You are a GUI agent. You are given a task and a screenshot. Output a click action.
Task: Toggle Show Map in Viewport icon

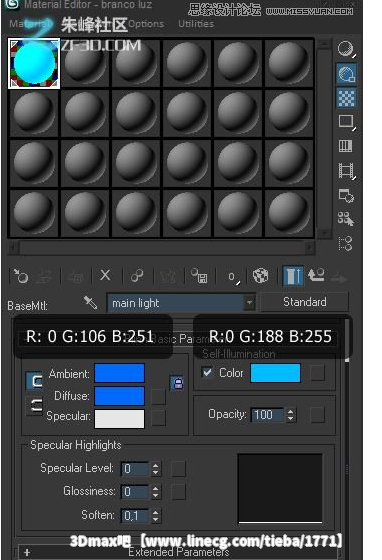pos(261,276)
